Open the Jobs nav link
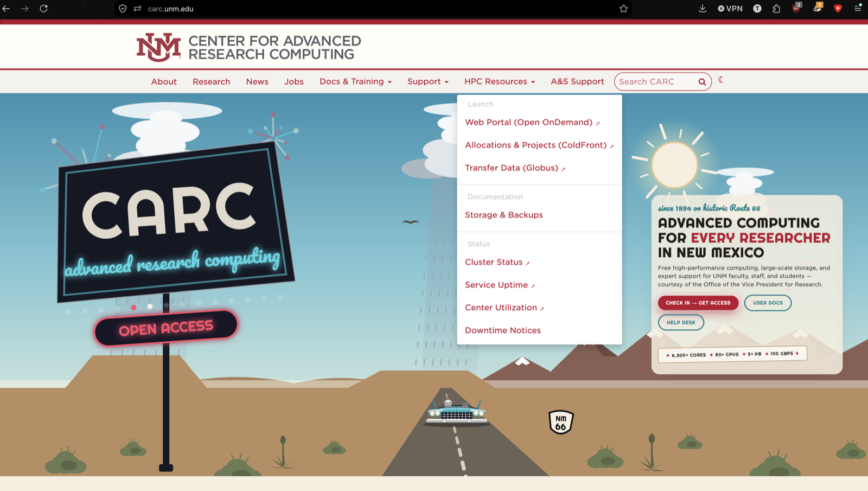Screen dimensions: 868x491 coord(294,81)
